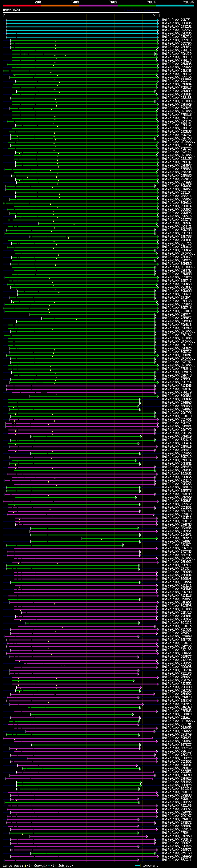This screenshot has height=868, width=197.
Task: Click the UniRef100_C6T716 label
Action: point(177,244)
